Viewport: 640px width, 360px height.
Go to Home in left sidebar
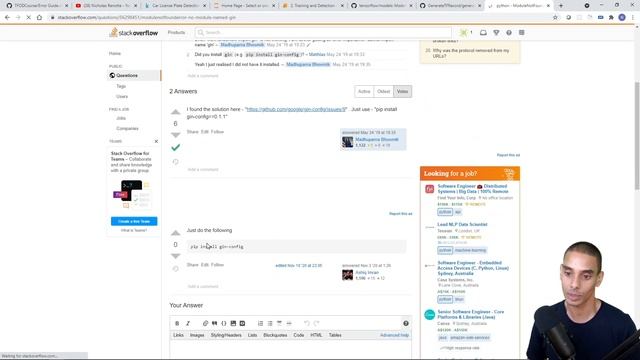pyautogui.click(x=115, y=53)
